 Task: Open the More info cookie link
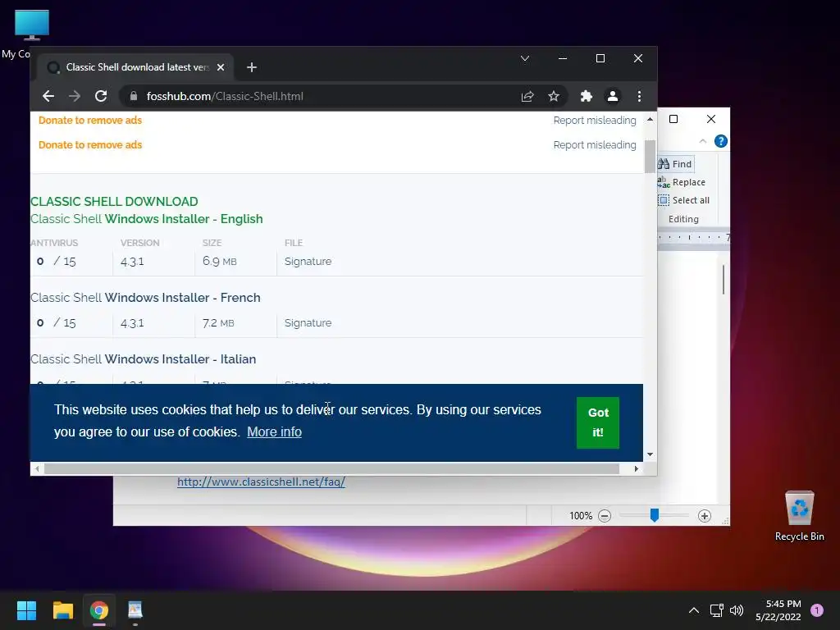[274, 431]
